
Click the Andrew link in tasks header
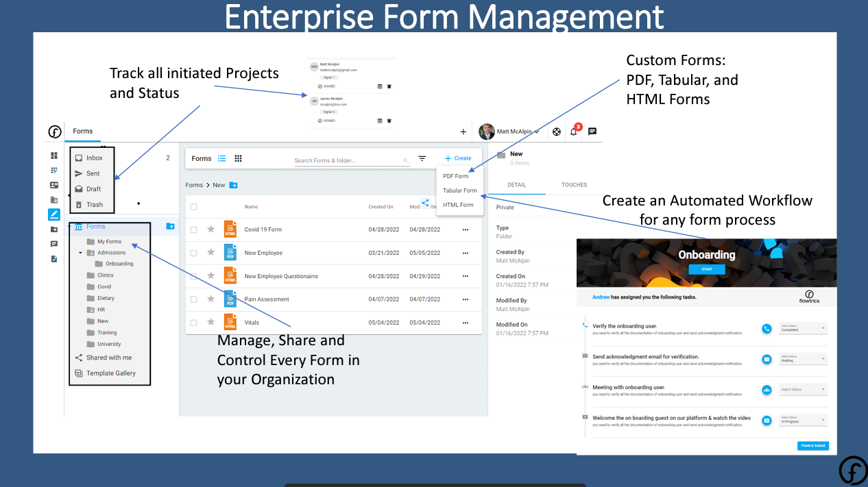601,297
